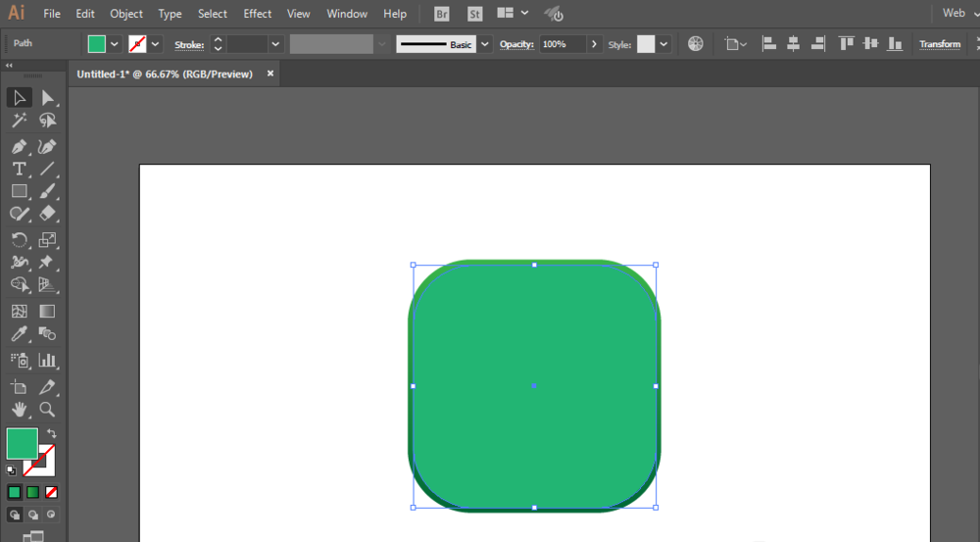
Task: Select the Symbol Sprayer tool
Action: point(20,360)
